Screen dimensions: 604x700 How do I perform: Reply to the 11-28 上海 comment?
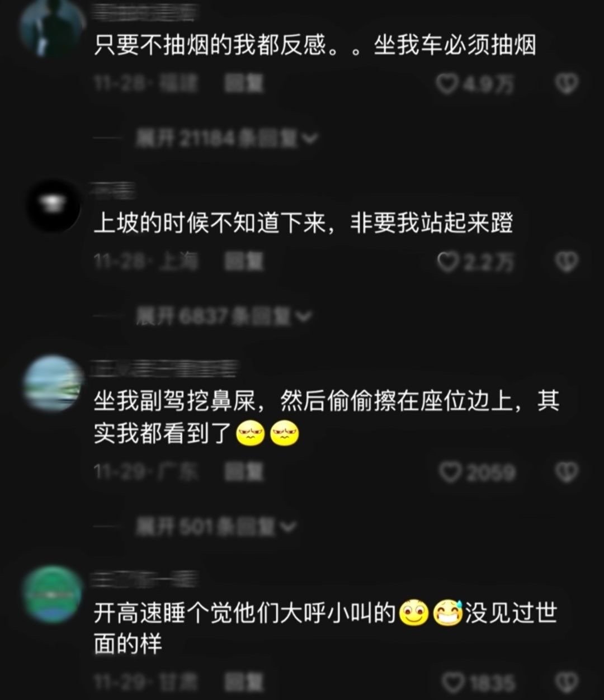[244, 262]
